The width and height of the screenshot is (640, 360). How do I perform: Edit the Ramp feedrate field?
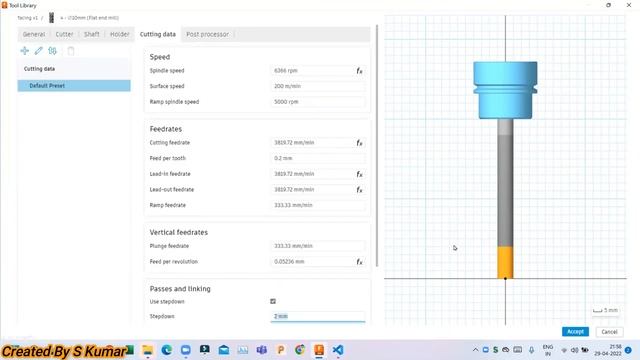coord(318,205)
